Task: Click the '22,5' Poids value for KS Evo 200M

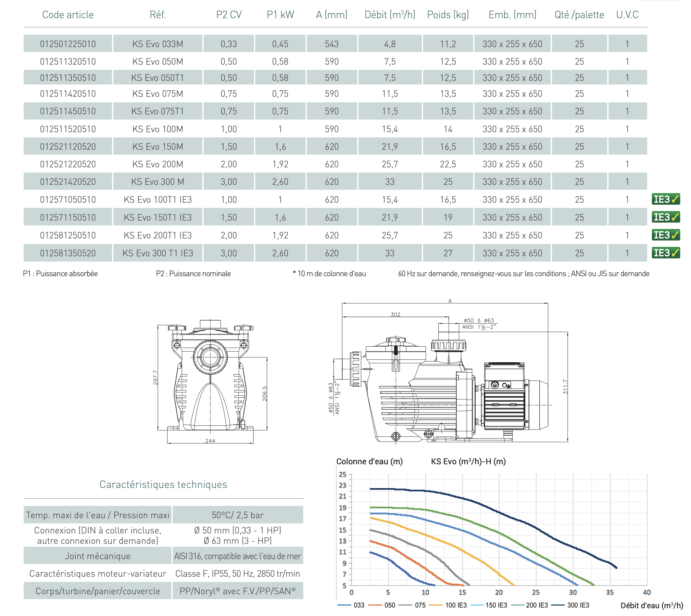Action: (448, 164)
